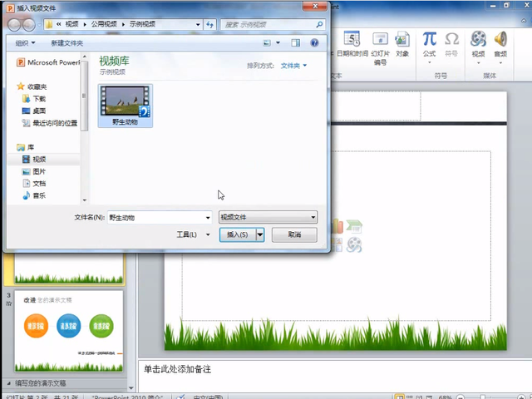This screenshot has height=399, width=532.
Task: Click the help icon in the dialog toolbar
Action: (315, 42)
